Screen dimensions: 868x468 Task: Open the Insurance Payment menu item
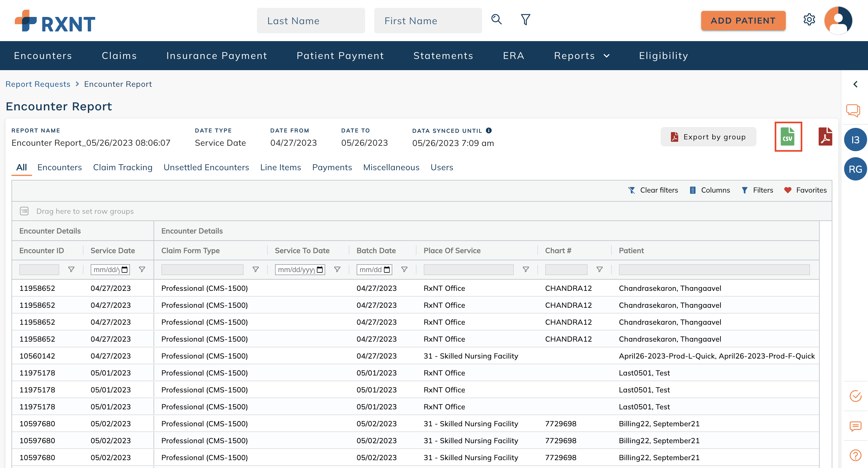pyautogui.click(x=217, y=56)
